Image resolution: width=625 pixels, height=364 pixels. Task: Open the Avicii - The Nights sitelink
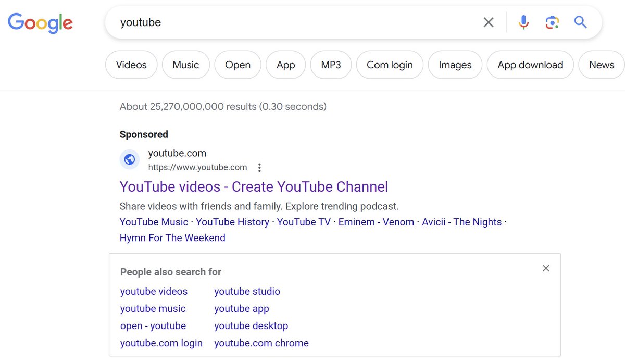(x=462, y=222)
